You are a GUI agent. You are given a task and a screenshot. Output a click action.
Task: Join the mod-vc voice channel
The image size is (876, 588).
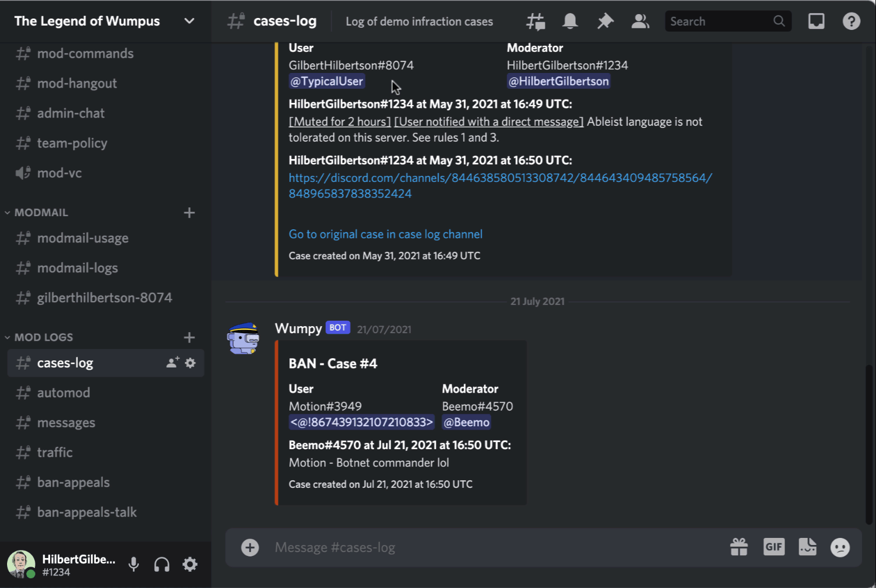(x=106, y=173)
